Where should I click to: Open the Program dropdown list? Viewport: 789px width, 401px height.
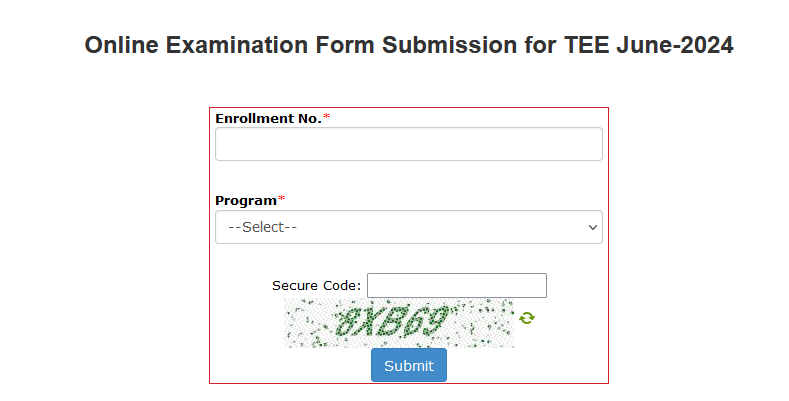(408, 227)
